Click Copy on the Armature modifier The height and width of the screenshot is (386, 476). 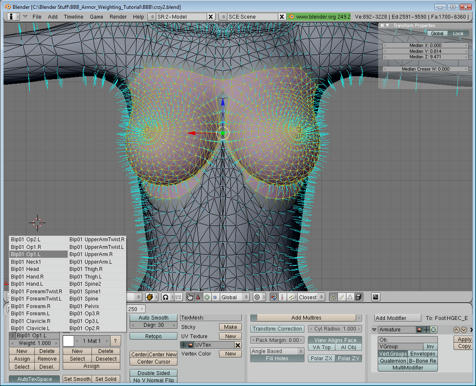point(464,346)
